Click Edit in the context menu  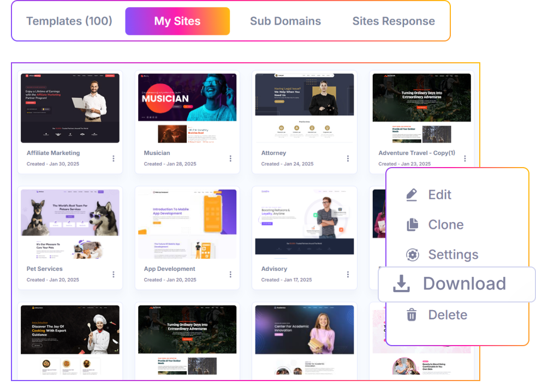[x=439, y=194]
